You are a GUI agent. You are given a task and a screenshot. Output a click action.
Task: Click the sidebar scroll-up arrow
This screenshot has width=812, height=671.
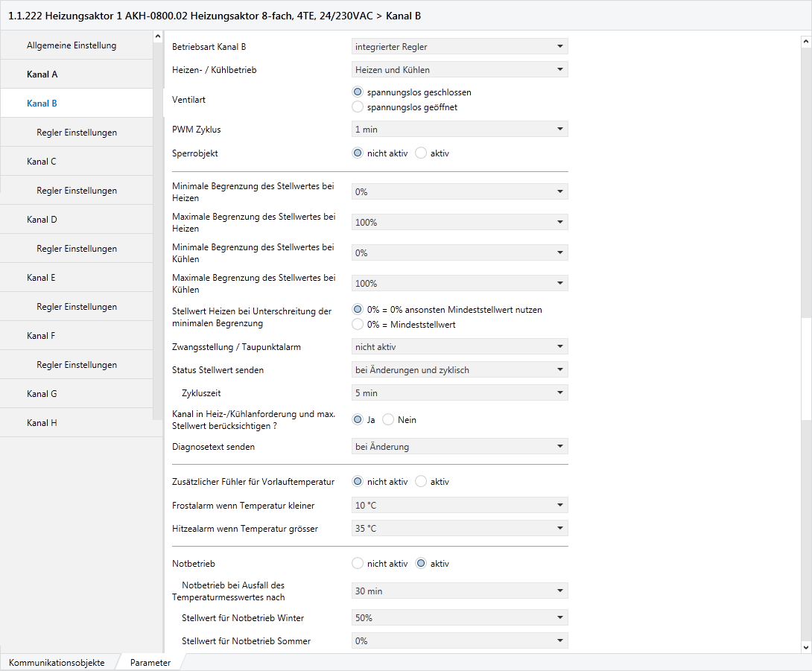click(x=157, y=36)
